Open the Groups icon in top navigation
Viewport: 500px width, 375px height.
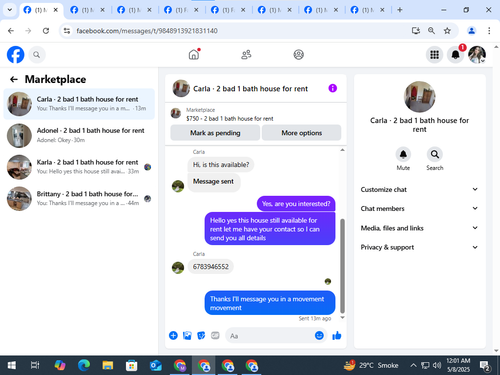[x=299, y=54]
